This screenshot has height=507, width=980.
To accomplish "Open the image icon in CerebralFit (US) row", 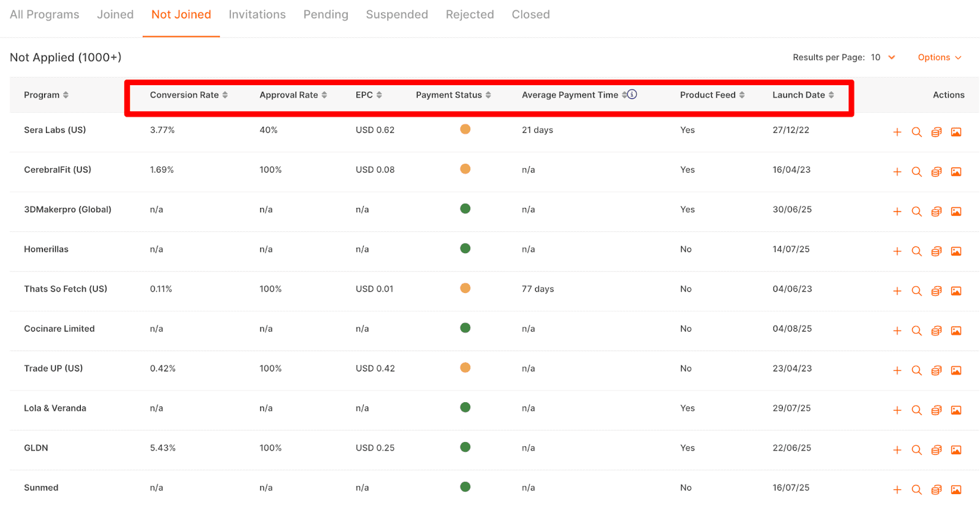I will (x=956, y=172).
